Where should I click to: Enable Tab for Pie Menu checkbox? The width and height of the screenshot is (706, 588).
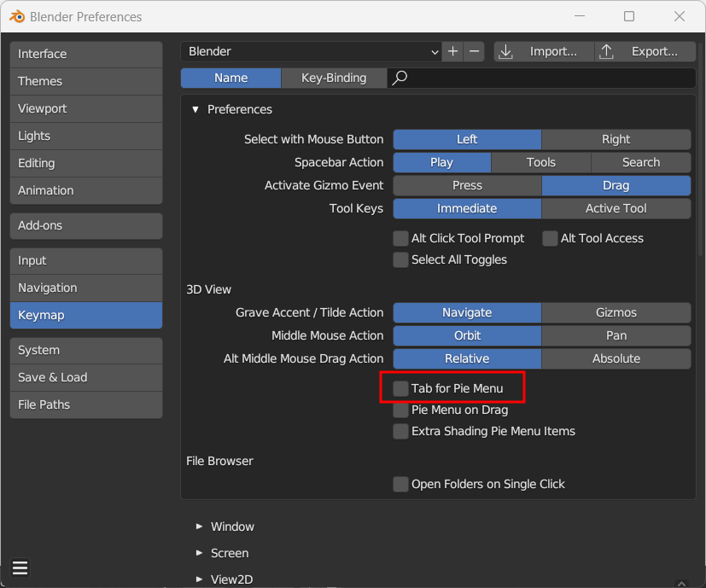coord(400,388)
